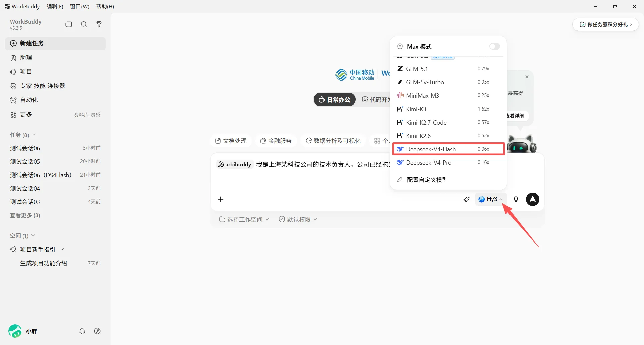This screenshot has width=644, height=345.
Task: Choose the 数据分析及可视化 chip
Action: [333, 141]
